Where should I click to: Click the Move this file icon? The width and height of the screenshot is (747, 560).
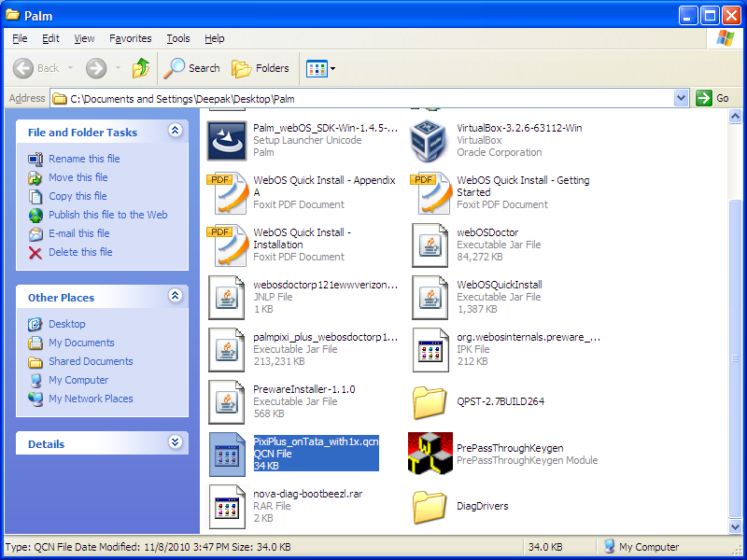click(x=35, y=177)
